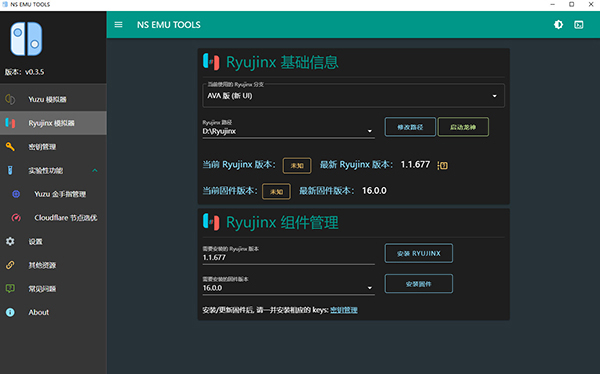This screenshot has width=600, height=374.
Task: Open the firmware version dropdown showing 16.0.0
Action: (x=289, y=286)
